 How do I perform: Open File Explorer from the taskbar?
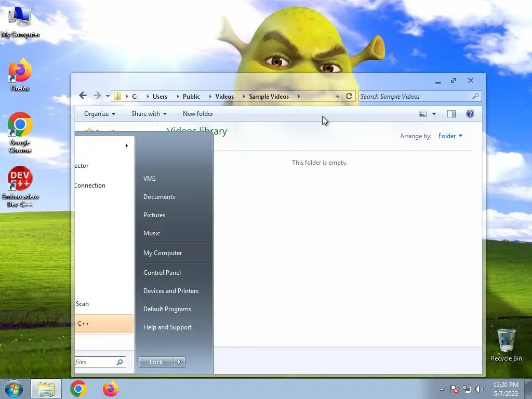(46, 389)
